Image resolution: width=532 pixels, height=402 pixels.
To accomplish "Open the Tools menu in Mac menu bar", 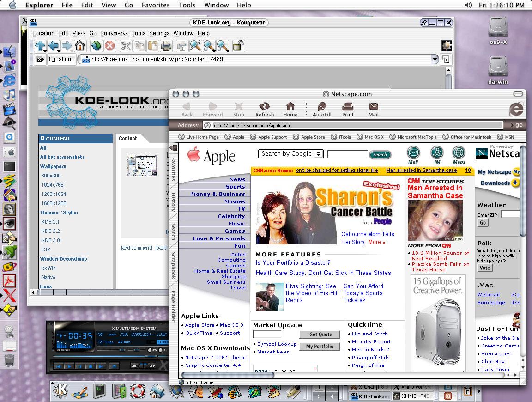I will coord(187,5).
